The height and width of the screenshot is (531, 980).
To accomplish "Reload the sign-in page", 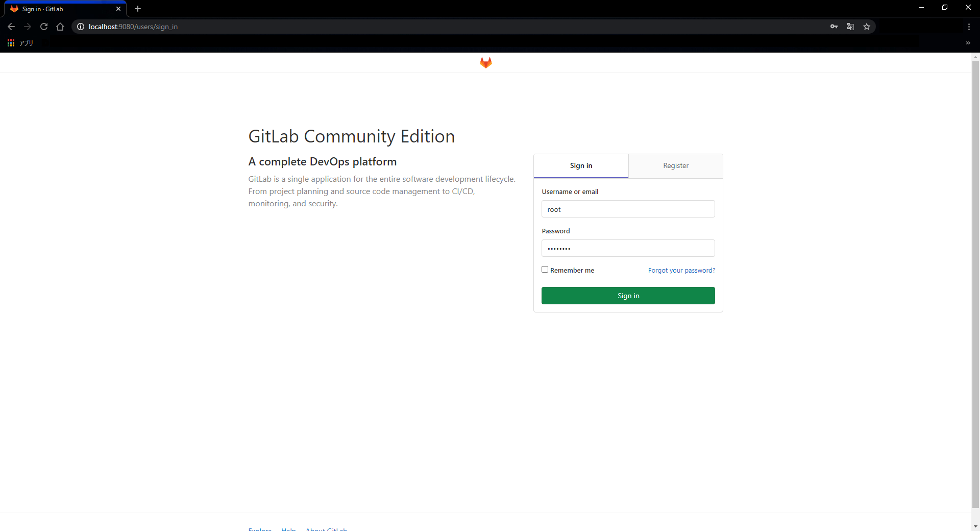I will [44, 27].
